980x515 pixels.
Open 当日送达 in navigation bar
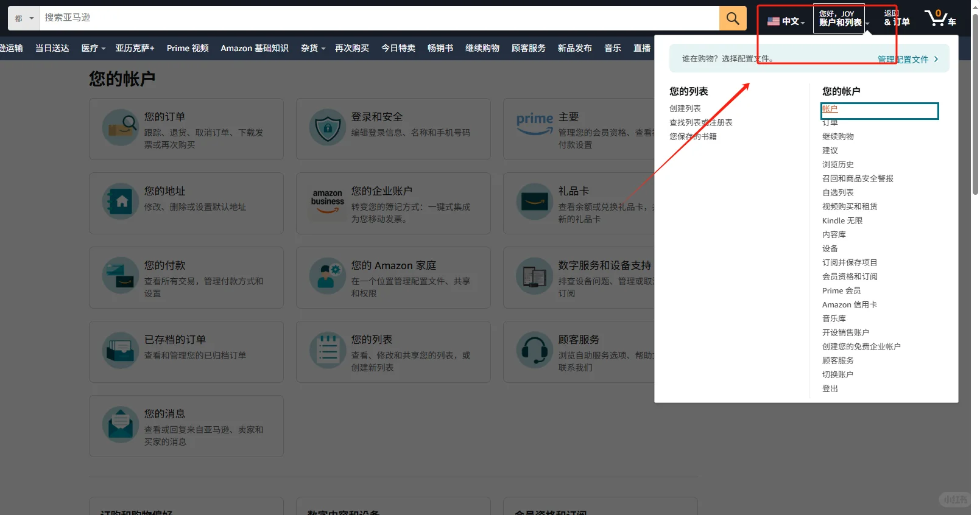[x=52, y=48]
